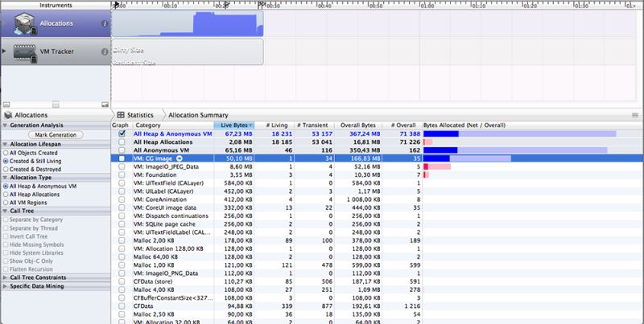644x324 pixels.
Task: Click the Allocations detail pane icon
Action: click(8, 115)
